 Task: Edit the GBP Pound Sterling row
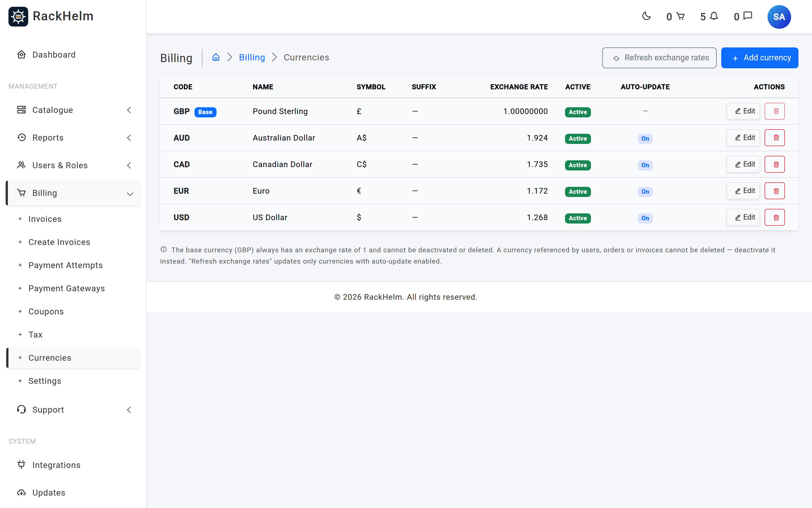[x=743, y=111]
